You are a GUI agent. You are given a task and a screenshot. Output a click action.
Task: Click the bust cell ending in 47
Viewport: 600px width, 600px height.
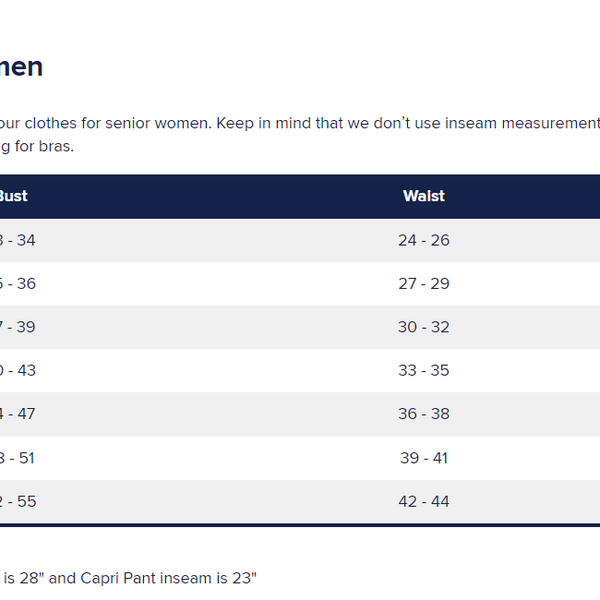point(18,414)
